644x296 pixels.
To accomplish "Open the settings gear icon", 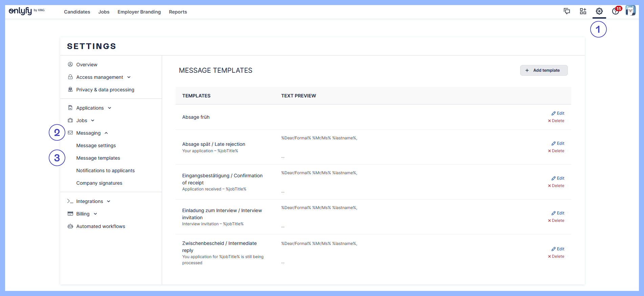I will tap(599, 12).
